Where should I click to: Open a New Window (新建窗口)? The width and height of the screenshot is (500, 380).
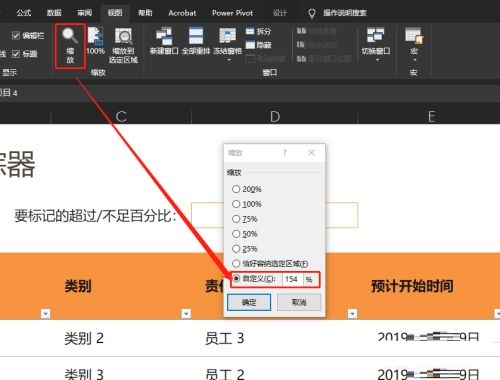[164, 41]
